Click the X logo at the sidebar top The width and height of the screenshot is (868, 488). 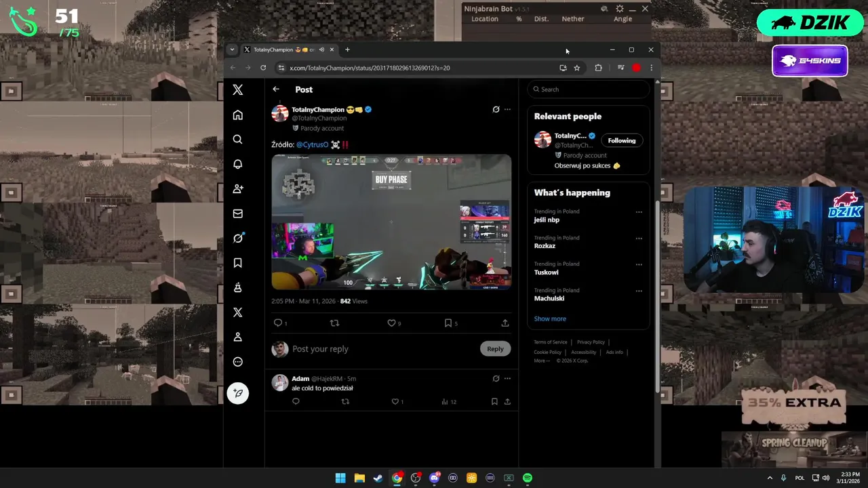(x=237, y=89)
